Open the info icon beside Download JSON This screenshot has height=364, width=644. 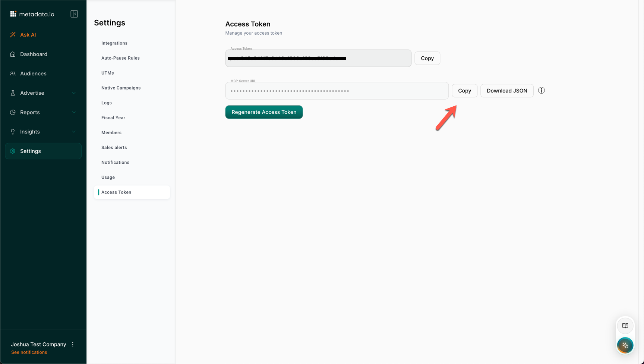542,91
